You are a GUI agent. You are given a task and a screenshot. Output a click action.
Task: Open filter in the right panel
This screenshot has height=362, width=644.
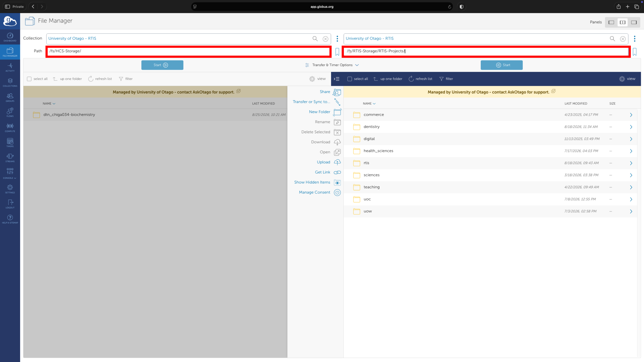tap(446, 79)
